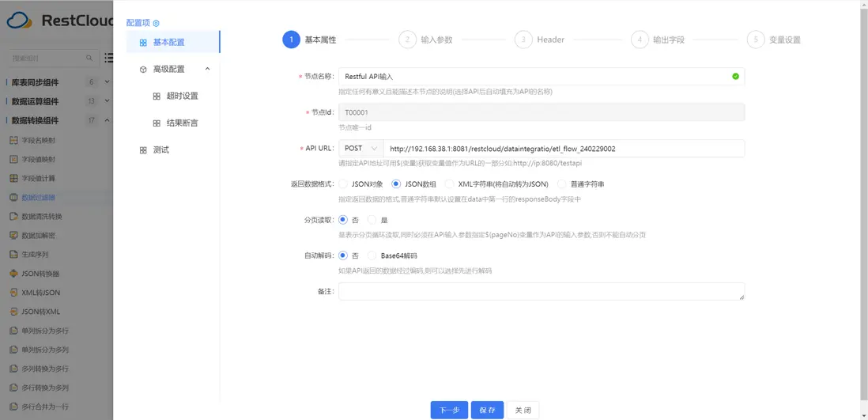This screenshot has height=420, width=868.
Task: Click the 生成序列 component icon
Action: 14,255
